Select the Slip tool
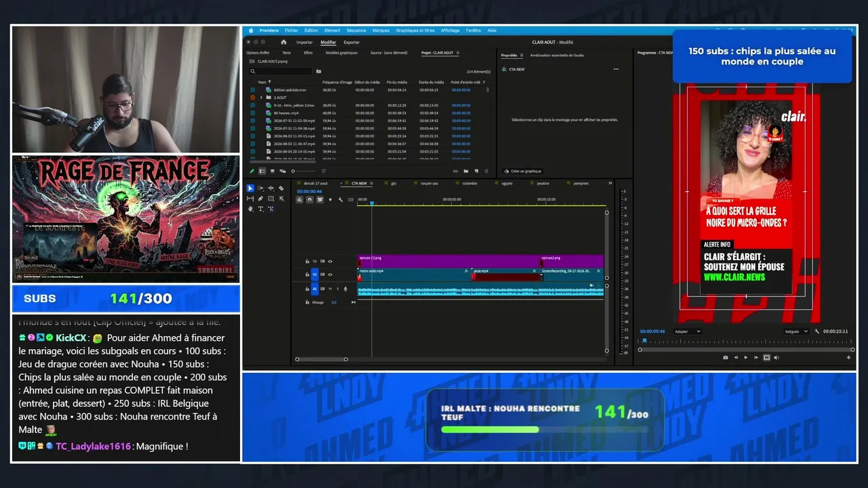The height and width of the screenshot is (488, 868). click(x=250, y=199)
